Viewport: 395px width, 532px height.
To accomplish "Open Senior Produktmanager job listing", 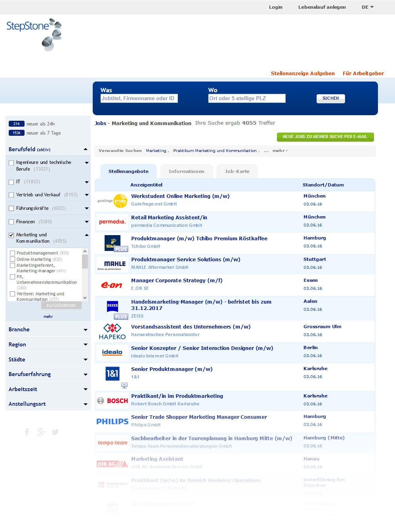I will click(x=172, y=369).
